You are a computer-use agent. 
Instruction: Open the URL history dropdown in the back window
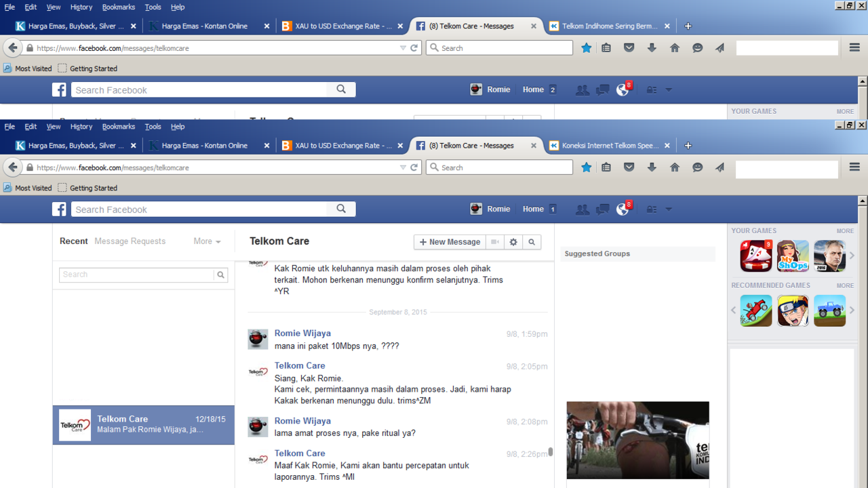point(403,48)
